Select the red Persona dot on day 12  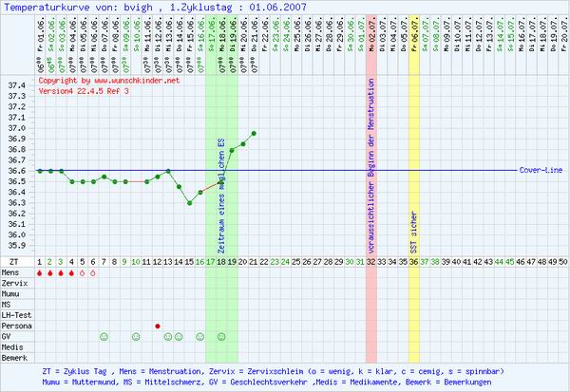(157, 326)
